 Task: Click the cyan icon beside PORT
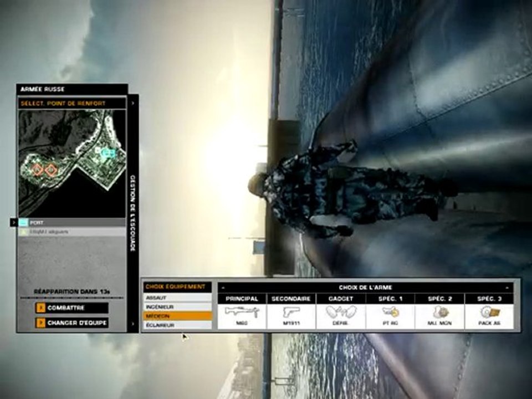(x=23, y=223)
